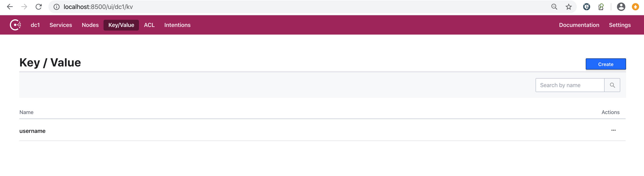Screen dimensions: 644x176
Task: Open Consul Documentation
Action: pos(579,25)
